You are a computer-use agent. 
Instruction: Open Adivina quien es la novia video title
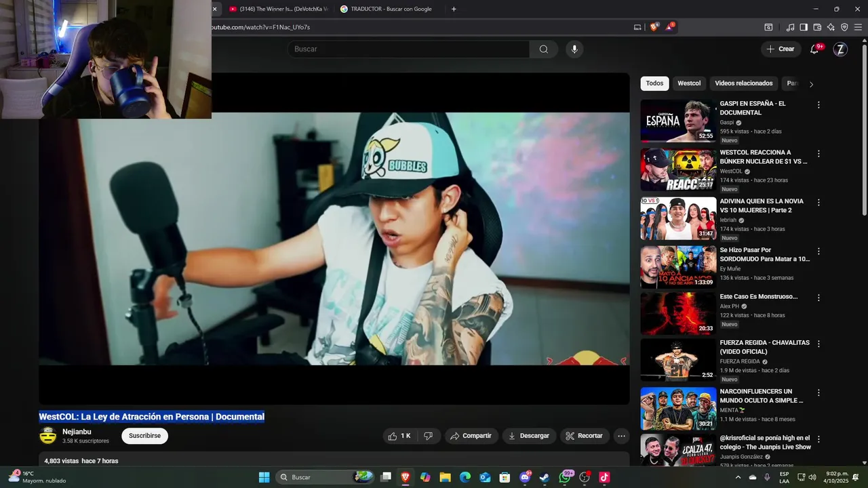point(762,205)
